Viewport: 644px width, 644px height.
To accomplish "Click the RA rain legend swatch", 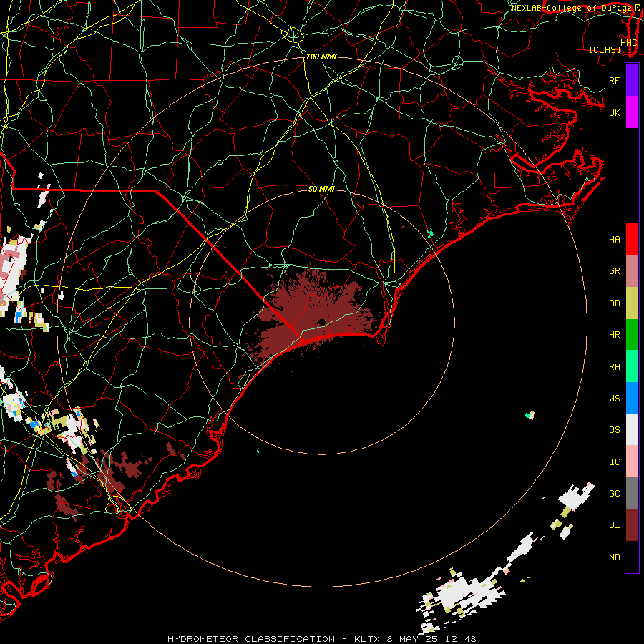I will click(x=632, y=366).
